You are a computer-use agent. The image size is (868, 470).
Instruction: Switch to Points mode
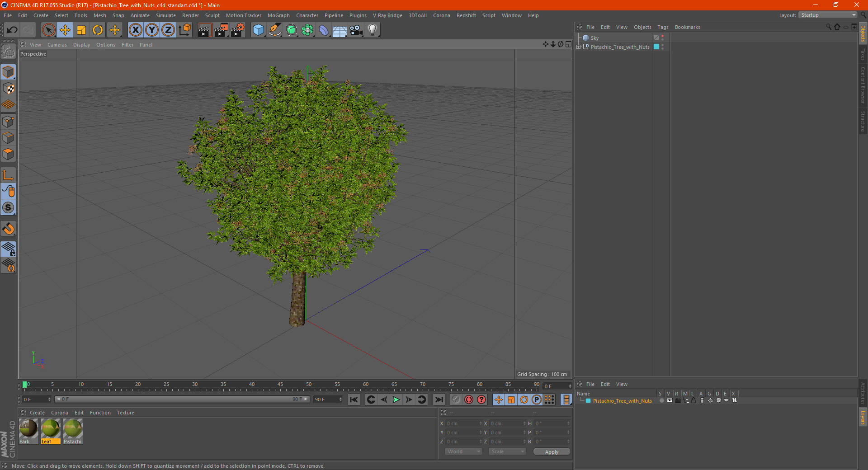click(x=8, y=122)
